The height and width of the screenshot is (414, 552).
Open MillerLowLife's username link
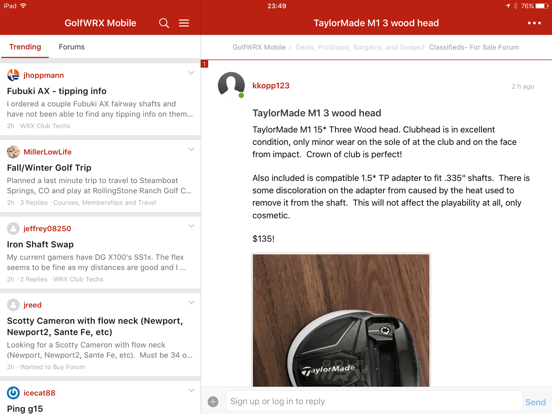point(48,152)
